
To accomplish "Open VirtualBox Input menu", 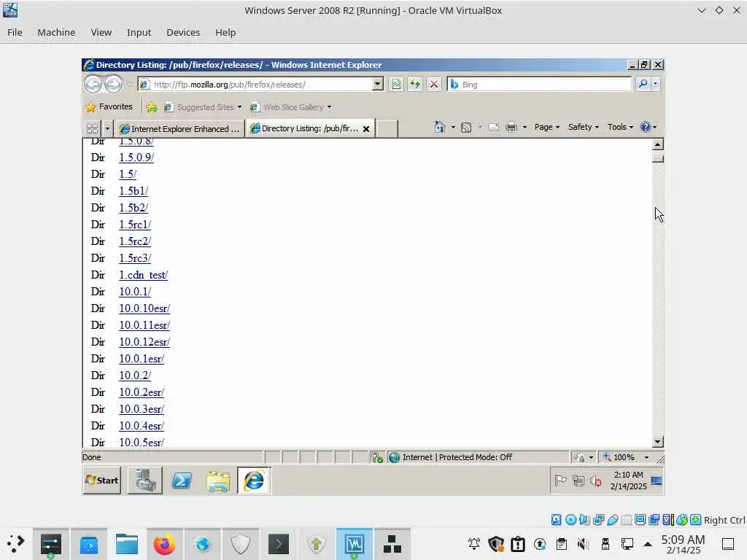I will tap(139, 32).
